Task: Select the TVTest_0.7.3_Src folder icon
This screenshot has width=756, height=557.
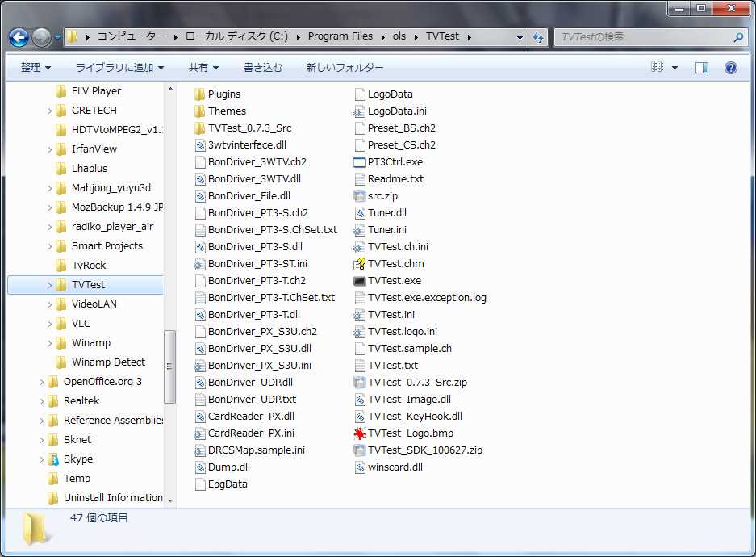Action: [200, 128]
